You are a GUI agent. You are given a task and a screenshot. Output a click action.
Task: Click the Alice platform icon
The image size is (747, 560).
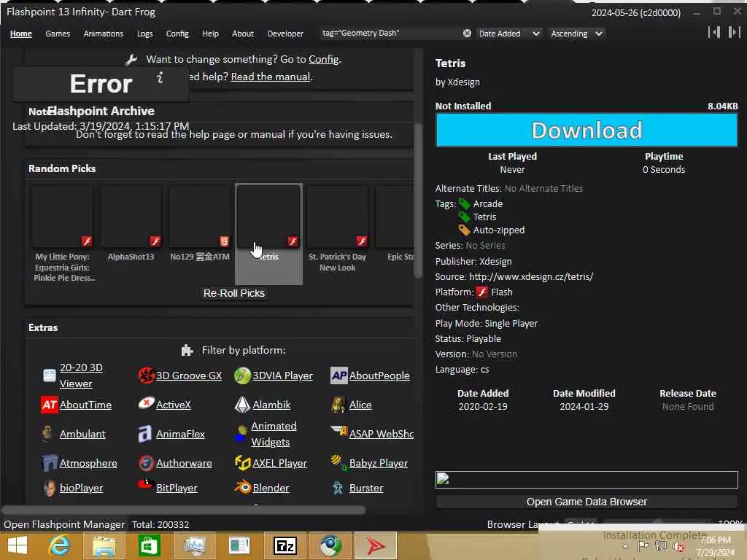pyautogui.click(x=338, y=405)
